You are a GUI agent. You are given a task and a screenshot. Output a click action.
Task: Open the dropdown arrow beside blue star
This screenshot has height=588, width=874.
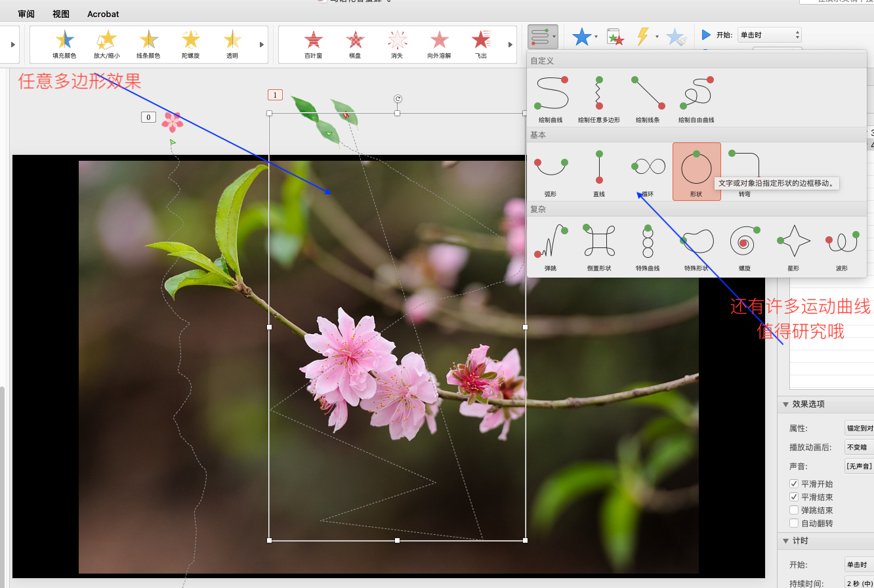coord(596,37)
